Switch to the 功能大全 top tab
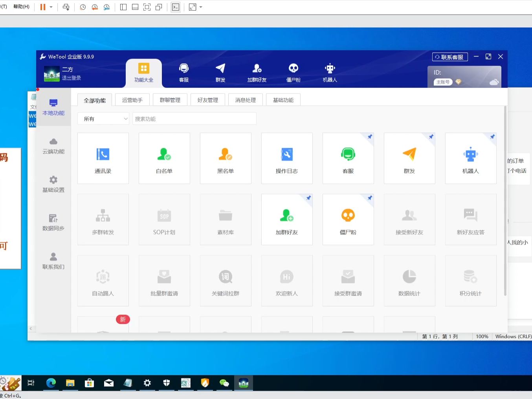Viewport: 532px width, 399px height. (144, 73)
